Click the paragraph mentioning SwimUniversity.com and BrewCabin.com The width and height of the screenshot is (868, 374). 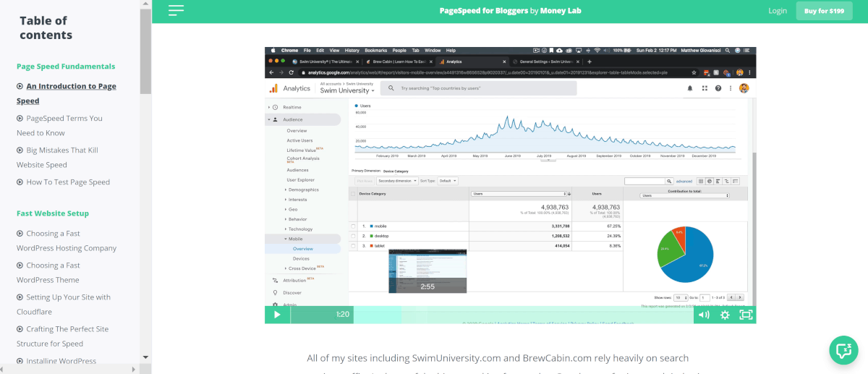498,365
